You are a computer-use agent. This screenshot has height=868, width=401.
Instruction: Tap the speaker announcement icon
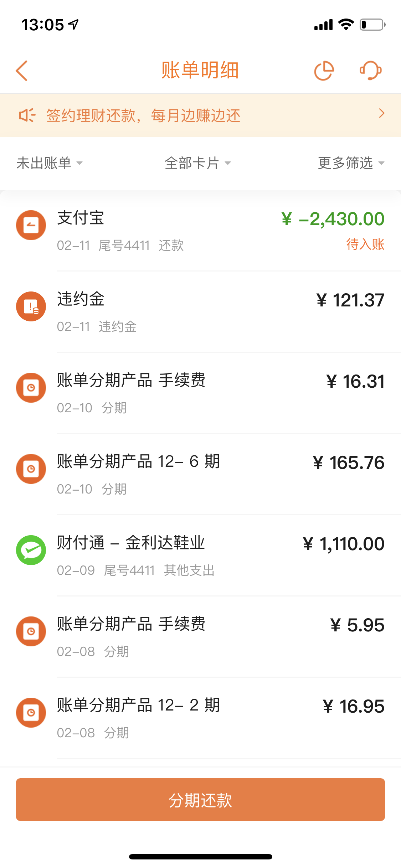tap(27, 115)
